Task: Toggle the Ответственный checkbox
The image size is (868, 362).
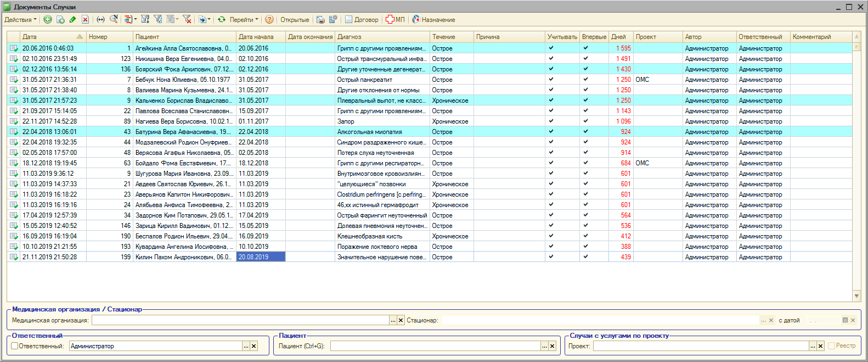Action: coord(15,346)
